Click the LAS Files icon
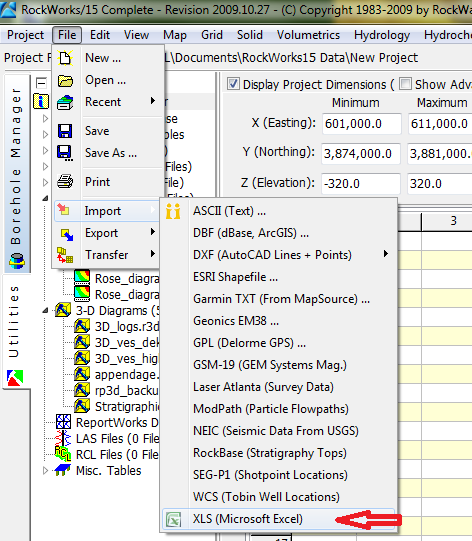This screenshot has height=541, width=472. click(63, 438)
